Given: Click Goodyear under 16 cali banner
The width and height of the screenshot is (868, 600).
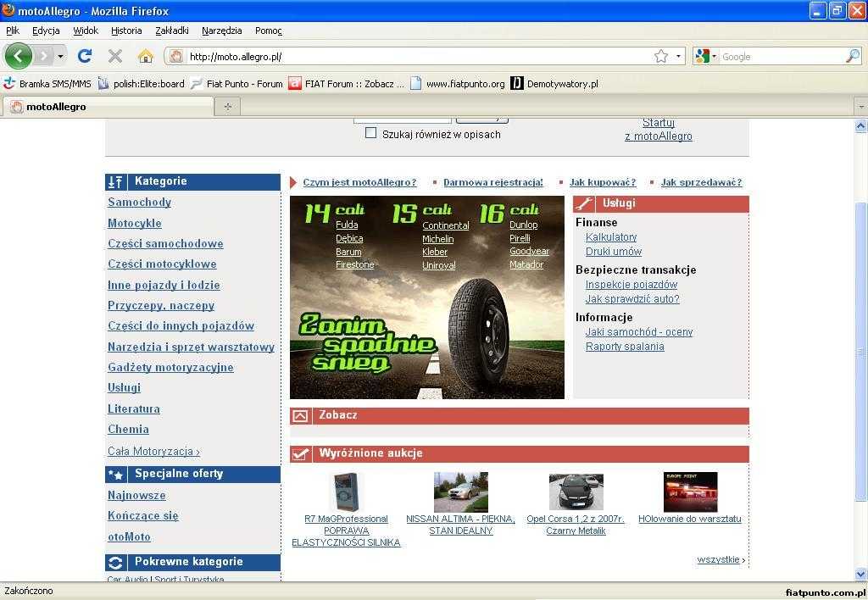Looking at the screenshot, I should pyautogui.click(x=529, y=252).
